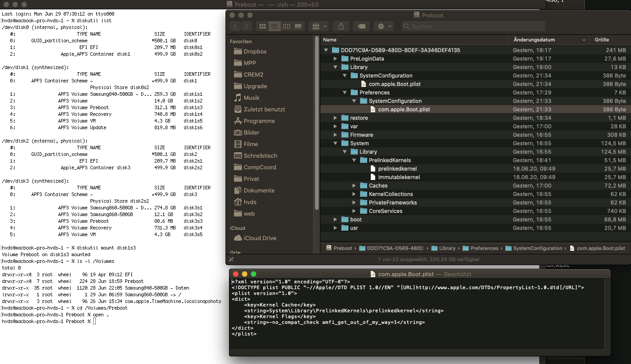This screenshot has width=631, height=364.
Task: Open the gear Action menu
Action: pyautogui.click(x=384, y=26)
